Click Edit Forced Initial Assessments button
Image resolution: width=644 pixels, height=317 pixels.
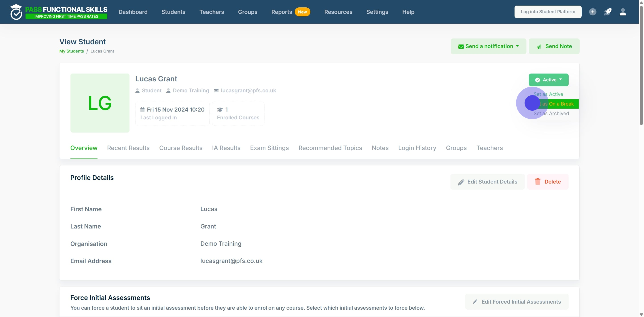(x=517, y=302)
